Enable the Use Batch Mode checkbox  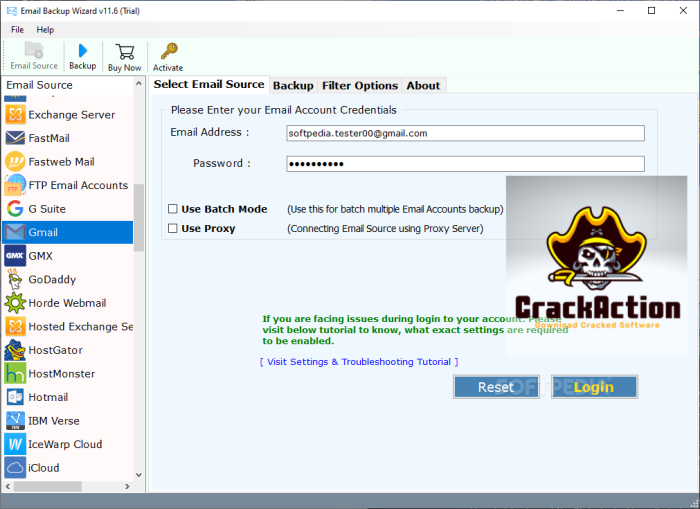173,209
